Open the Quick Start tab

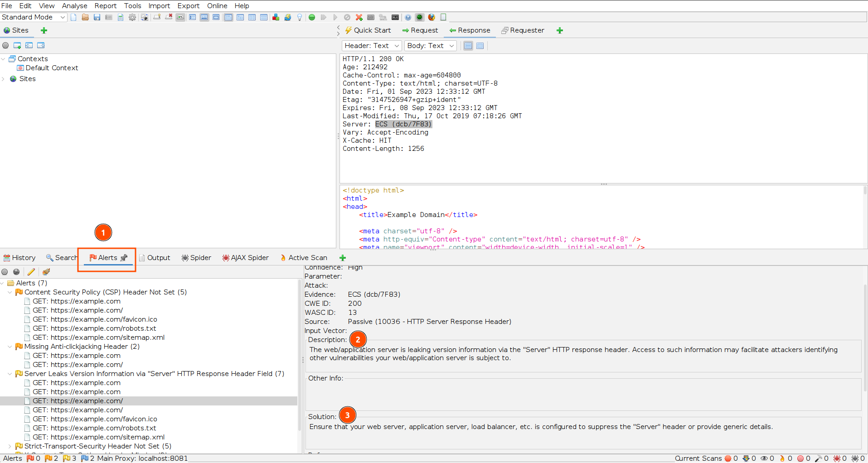click(x=368, y=30)
